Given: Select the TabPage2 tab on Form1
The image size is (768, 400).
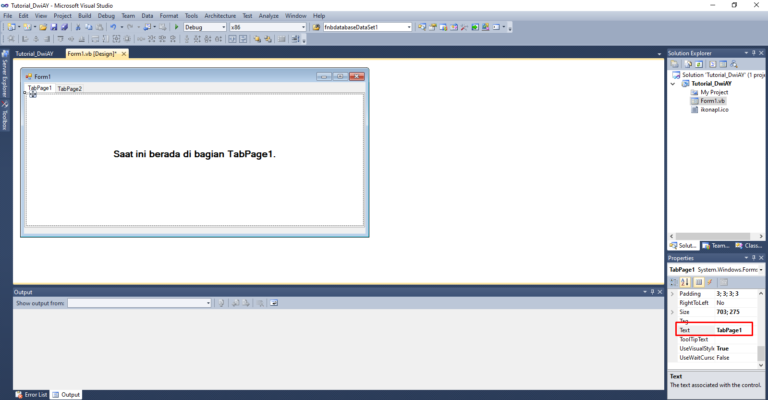Looking at the screenshot, I should (x=70, y=89).
